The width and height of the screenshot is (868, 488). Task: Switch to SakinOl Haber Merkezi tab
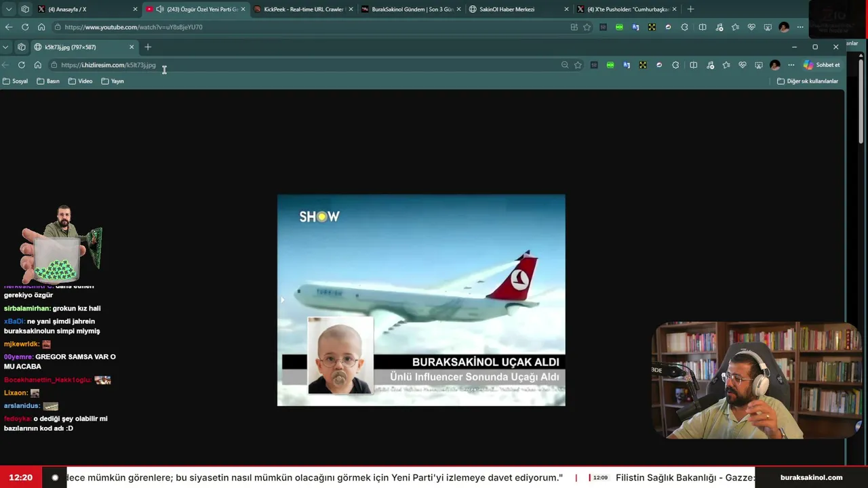519,9
